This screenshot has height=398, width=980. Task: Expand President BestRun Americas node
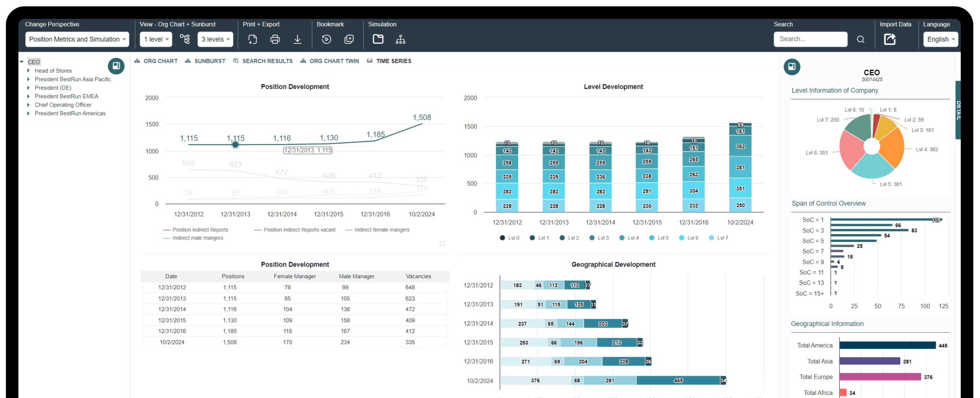[29, 113]
